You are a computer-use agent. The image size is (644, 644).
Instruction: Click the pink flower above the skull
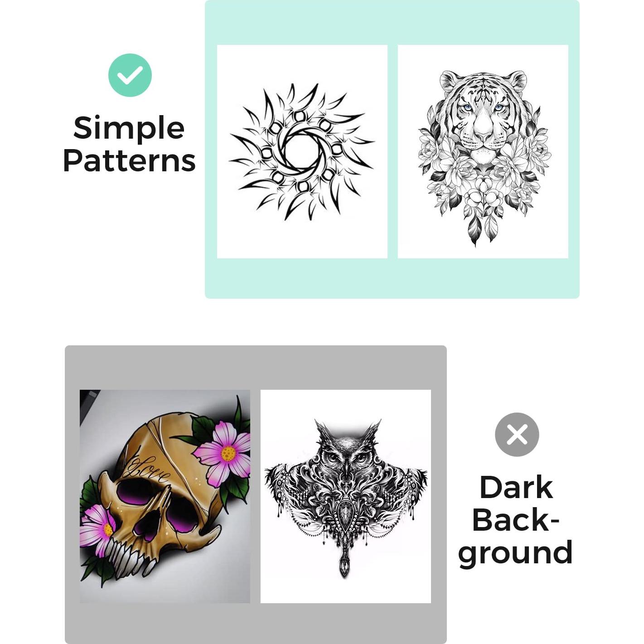tap(224, 452)
